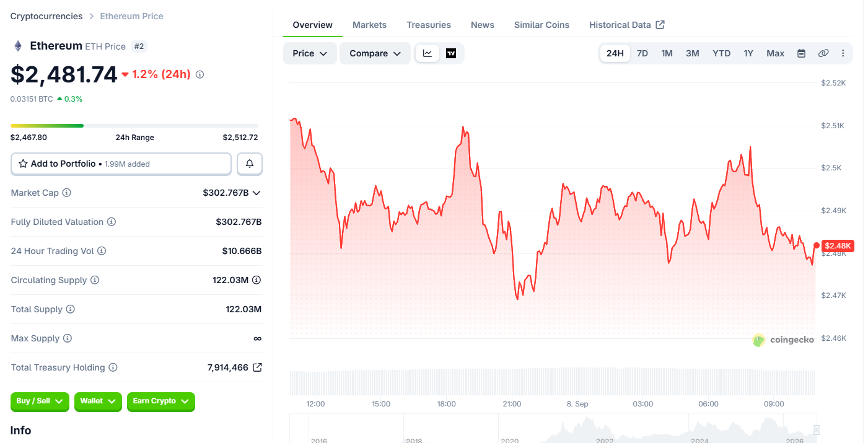Open the Wallet dropdown

[98, 401]
